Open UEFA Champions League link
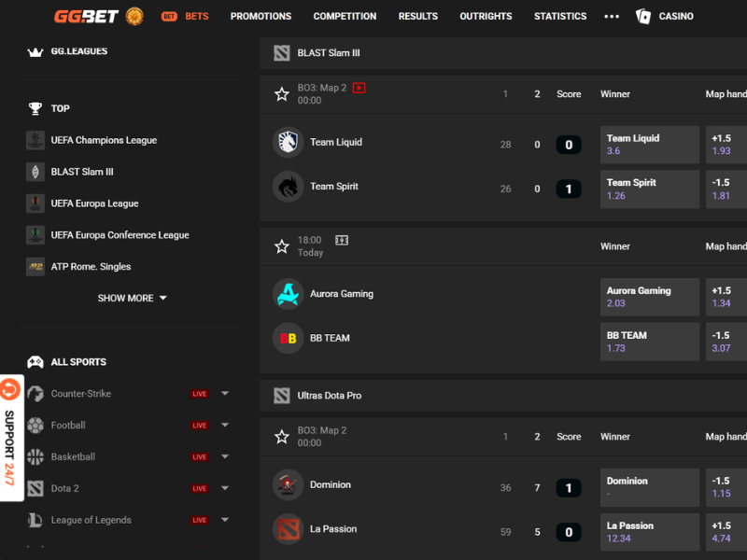The image size is (747, 560). [x=104, y=141]
